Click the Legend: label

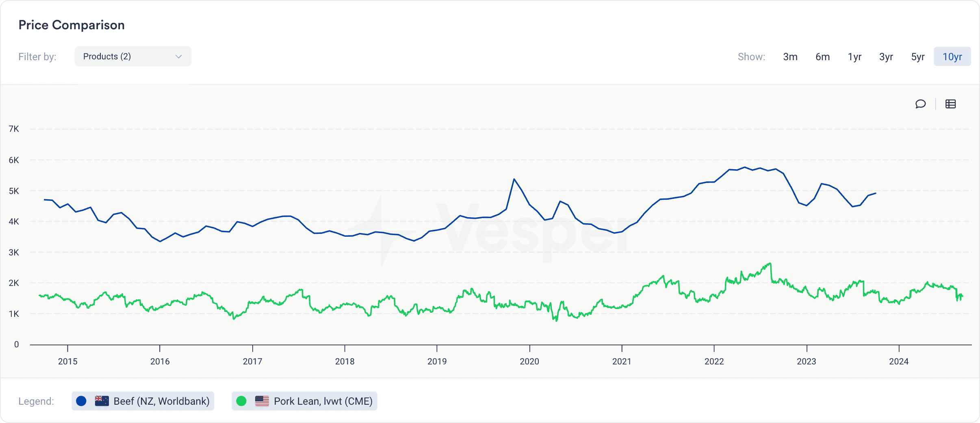pyautogui.click(x=36, y=401)
